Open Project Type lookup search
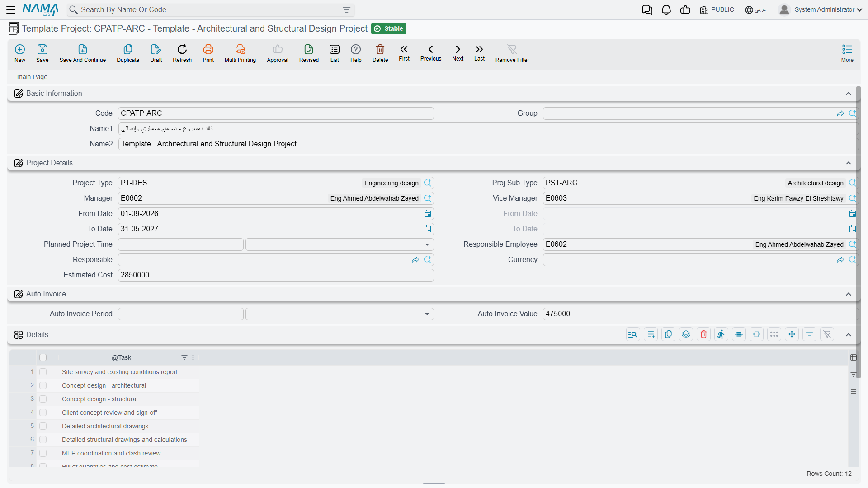The width and height of the screenshot is (868, 488). pos(428,183)
